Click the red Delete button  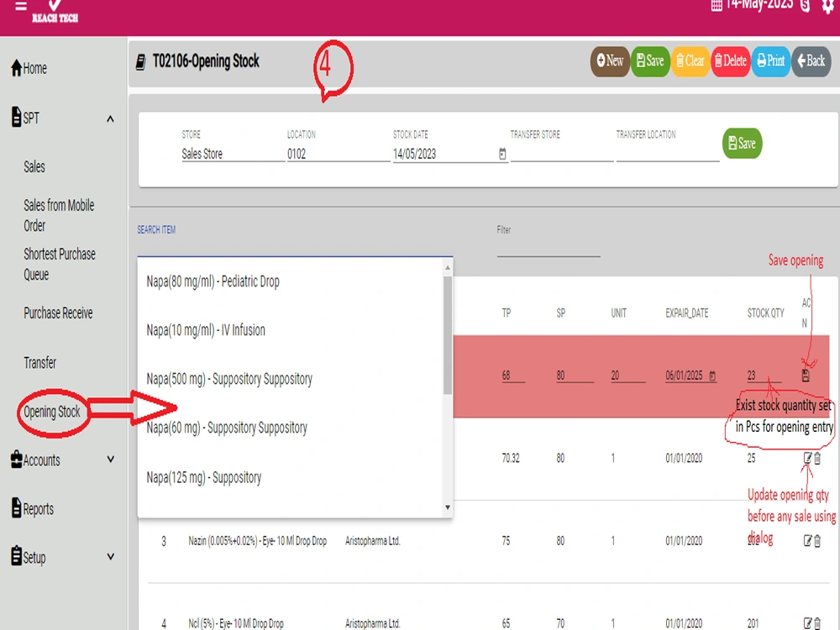click(x=731, y=61)
